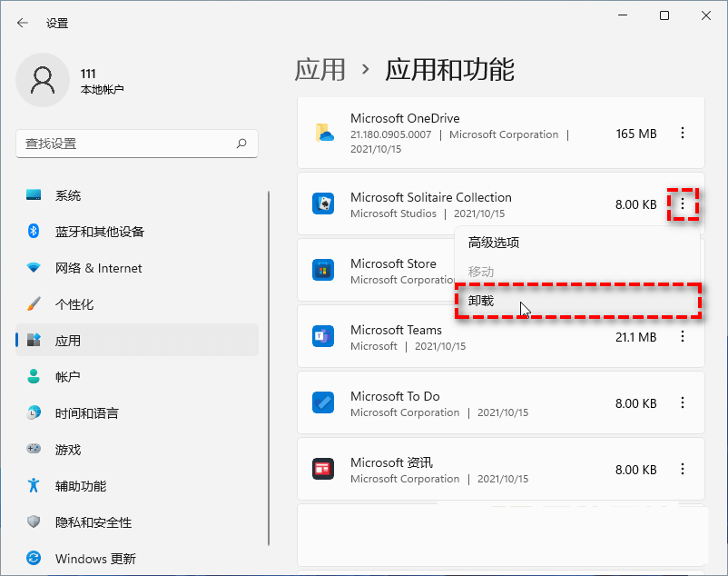The image size is (728, 576).
Task: Click the Microsoft OneDrive app icon
Action: [x=323, y=134]
